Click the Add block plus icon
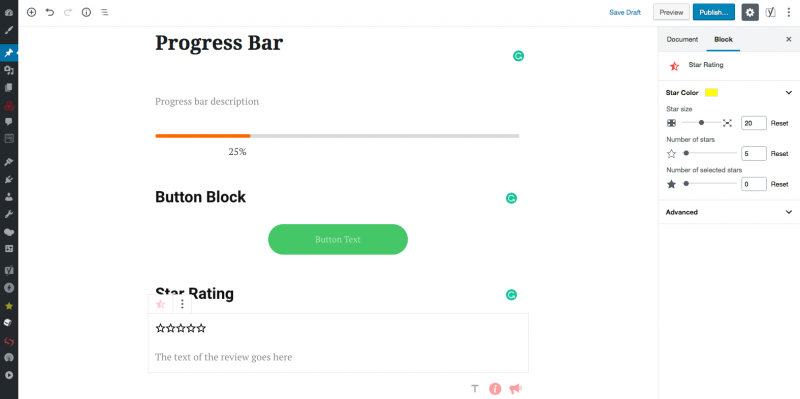Screen dimensions: 800x399 (32, 12)
